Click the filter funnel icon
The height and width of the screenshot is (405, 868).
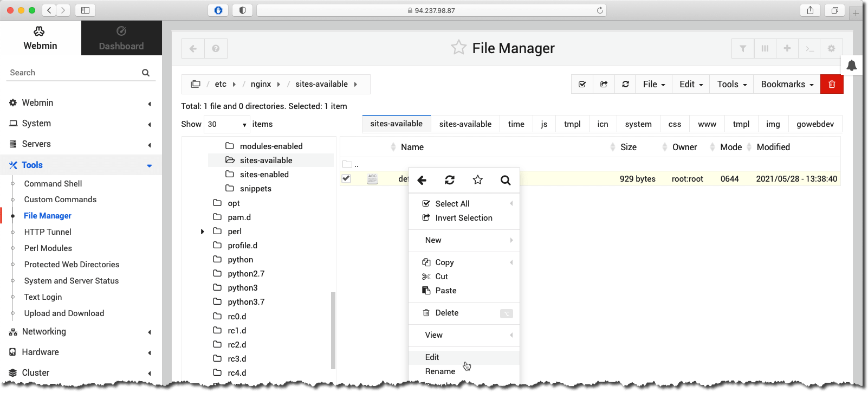pos(743,49)
